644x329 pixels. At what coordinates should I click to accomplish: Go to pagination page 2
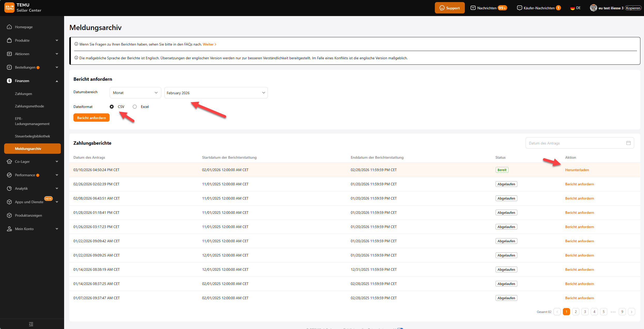pos(575,312)
